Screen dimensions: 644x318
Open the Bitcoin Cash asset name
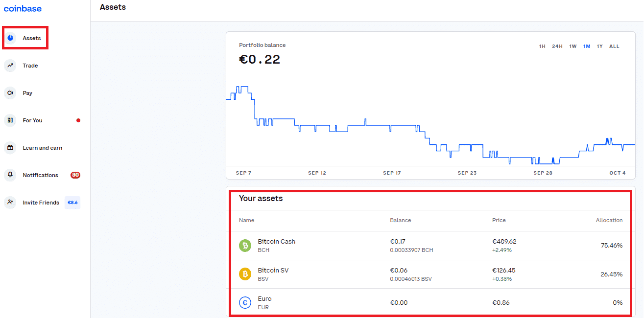click(277, 242)
